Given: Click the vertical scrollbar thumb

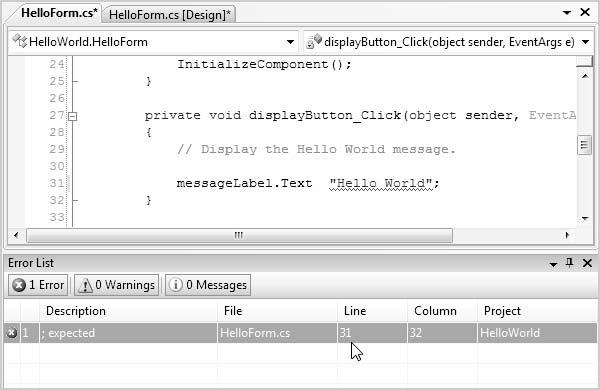Looking at the screenshot, I should 584,145.
